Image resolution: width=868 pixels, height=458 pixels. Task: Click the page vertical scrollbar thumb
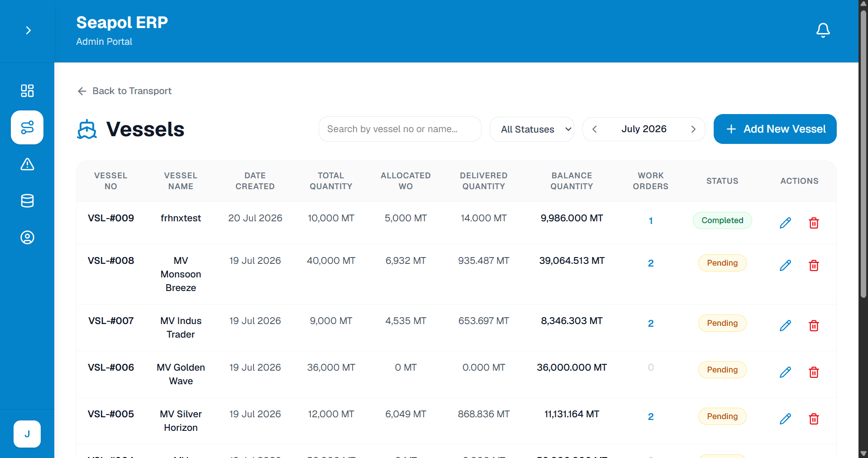[x=863, y=154]
